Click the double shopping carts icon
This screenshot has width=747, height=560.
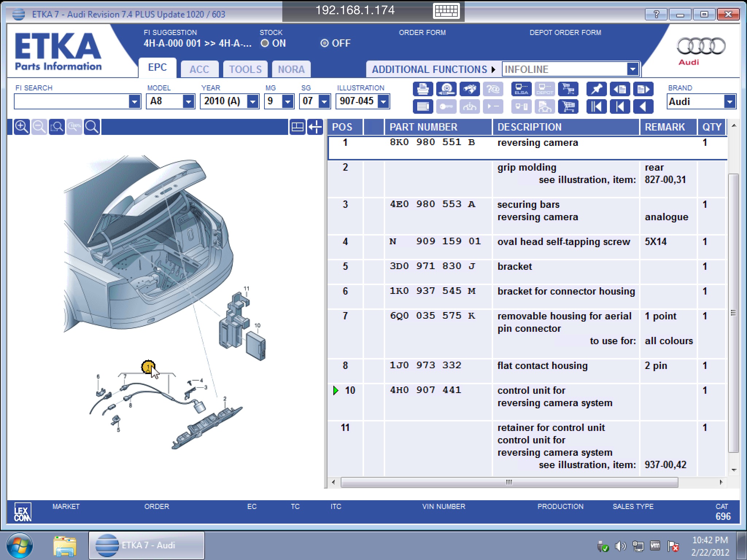pos(568,89)
